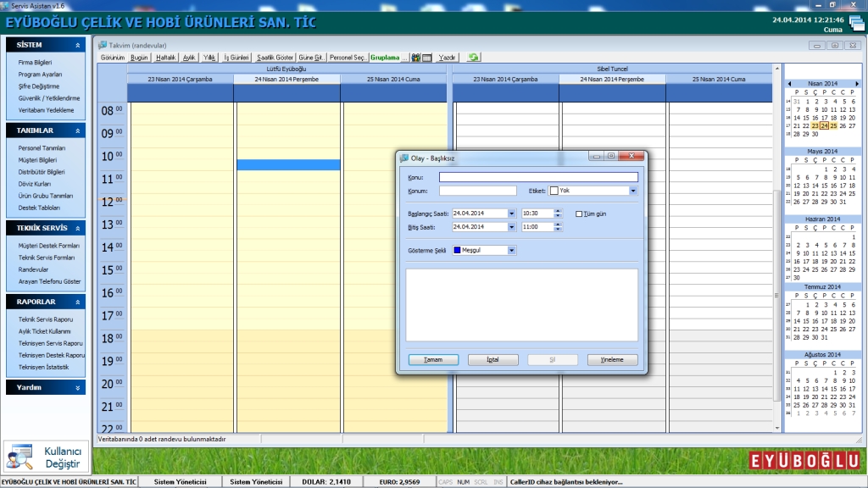Click the blue Meşgul color swatch
Viewport: 868px width, 488px height.
coord(457,251)
